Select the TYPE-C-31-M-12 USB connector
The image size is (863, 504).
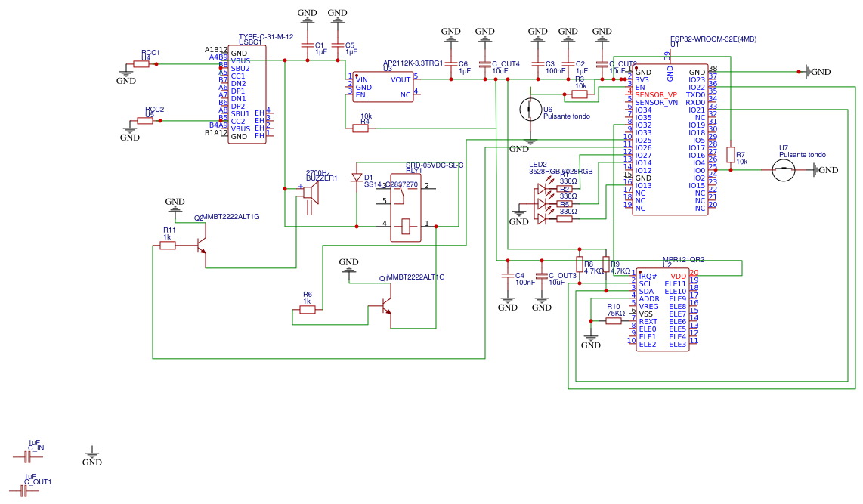[246, 94]
